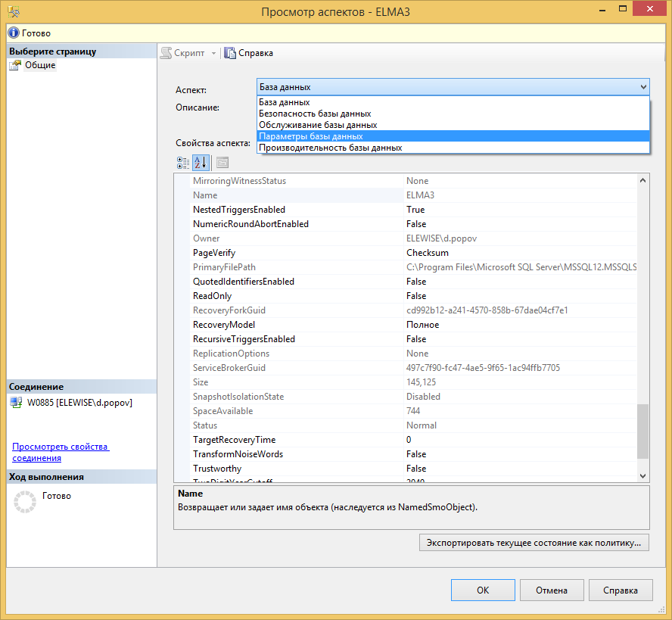Image resolution: width=672 pixels, height=620 pixels.
Task: Click the RecoveryModel value Полное
Action: pyautogui.click(x=422, y=325)
